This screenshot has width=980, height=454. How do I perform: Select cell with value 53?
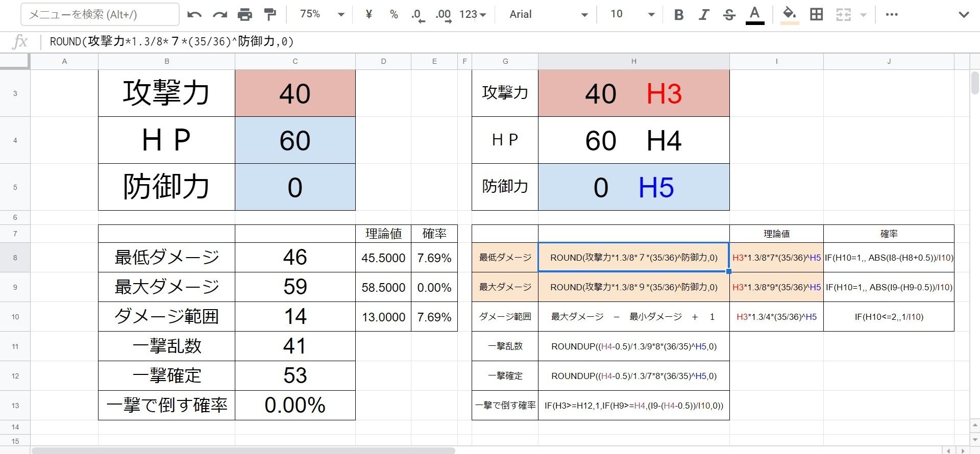[x=295, y=376]
